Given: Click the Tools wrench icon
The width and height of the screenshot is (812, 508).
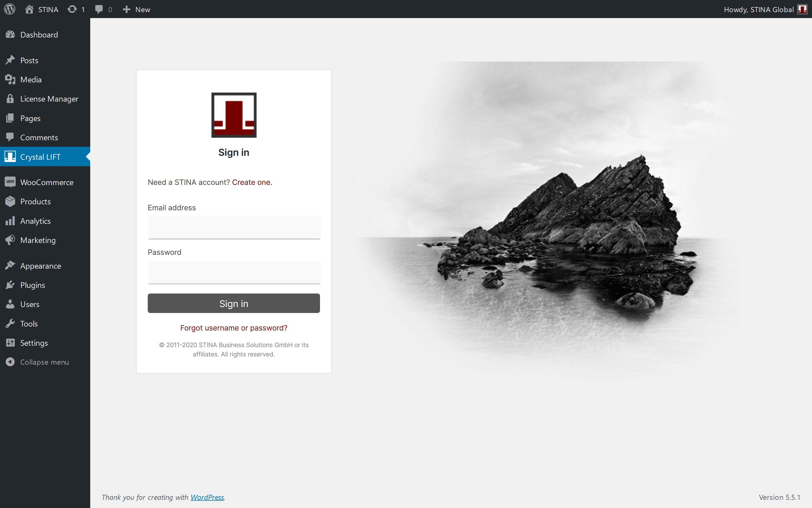Looking at the screenshot, I should [10, 323].
